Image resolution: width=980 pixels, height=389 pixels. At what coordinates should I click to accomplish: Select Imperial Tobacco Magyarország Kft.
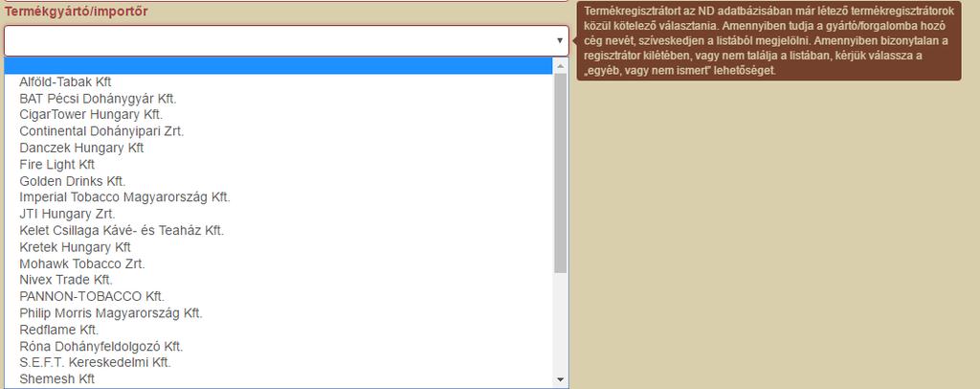[x=125, y=197]
